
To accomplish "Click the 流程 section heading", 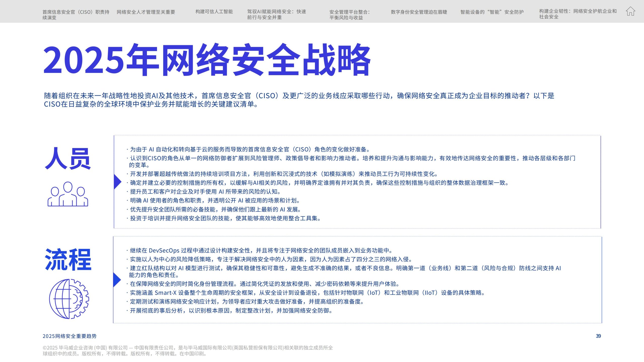I will point(68,260).
